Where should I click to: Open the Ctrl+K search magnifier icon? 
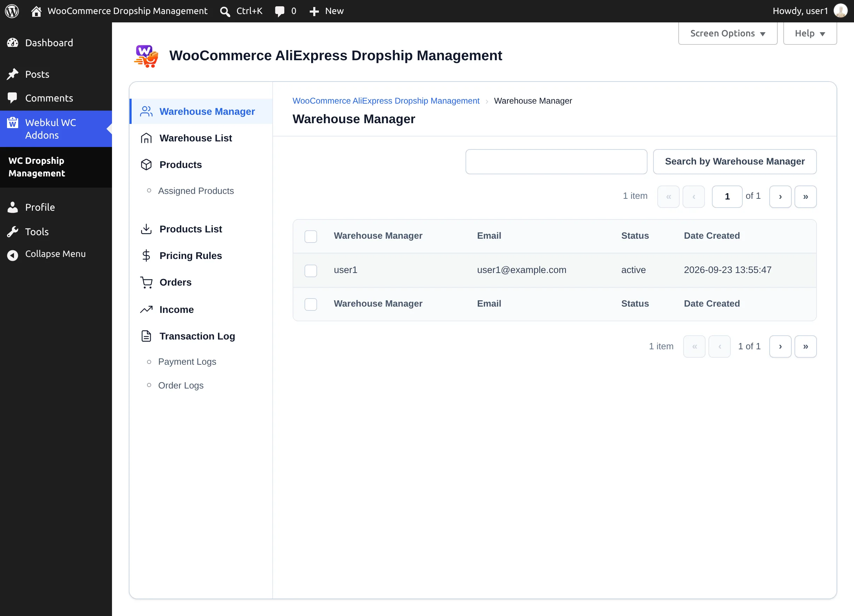[225, 12]
